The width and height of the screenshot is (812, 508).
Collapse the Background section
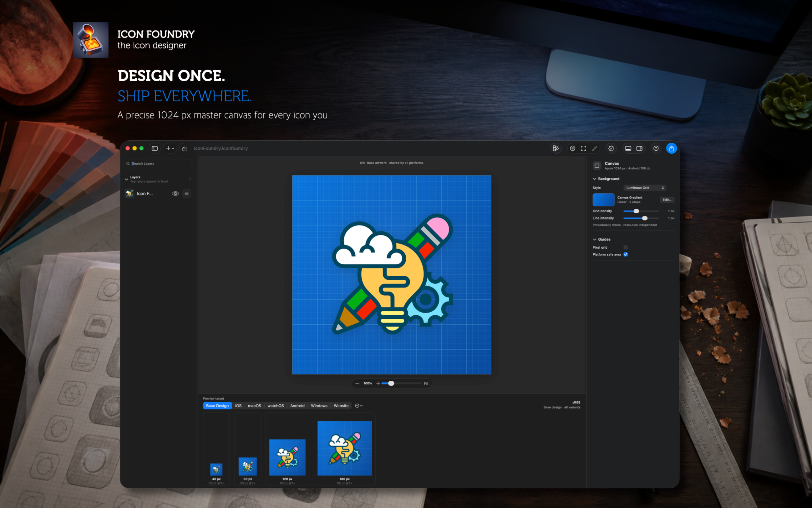(x=594, y=179)
